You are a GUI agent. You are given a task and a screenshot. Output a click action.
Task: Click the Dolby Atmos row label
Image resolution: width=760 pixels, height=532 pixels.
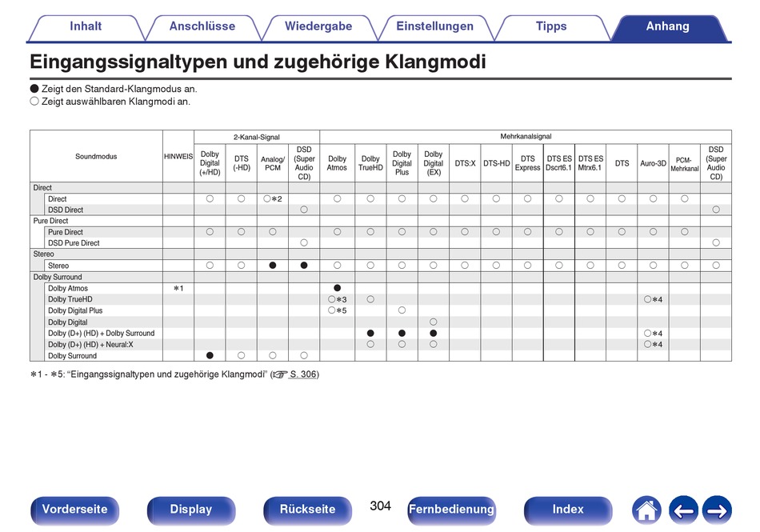click(x=68, y=288)
